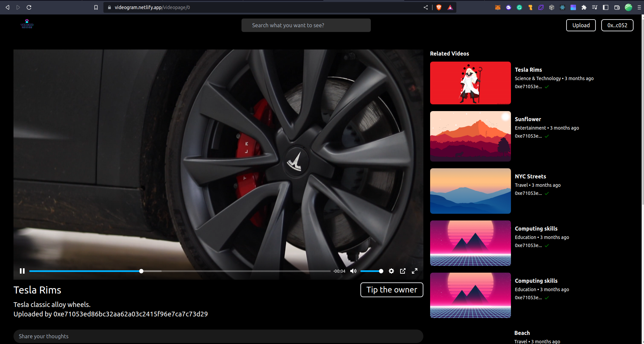Click the uploader address under the video
Image resolution: width=644 pixels, height=344 pixels.
pos(131,314)
